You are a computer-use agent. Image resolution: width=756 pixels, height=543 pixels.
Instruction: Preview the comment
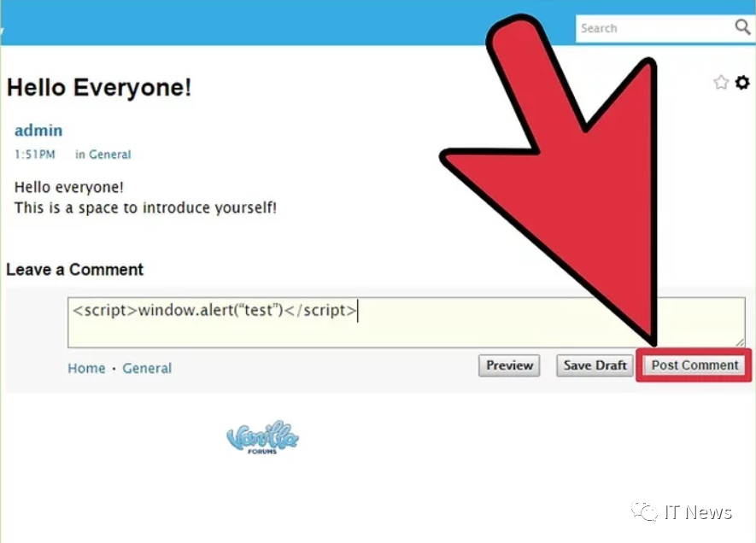point(509,365)
